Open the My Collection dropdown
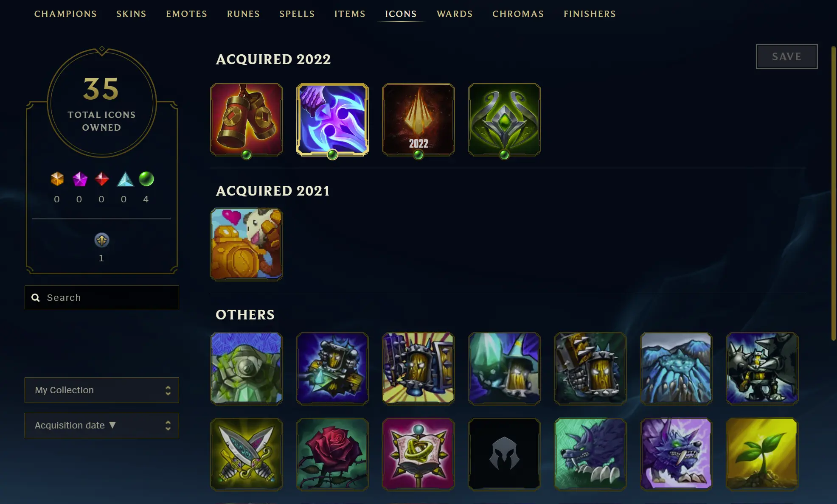This screenshot has width=837, height=504. (102, 390)
